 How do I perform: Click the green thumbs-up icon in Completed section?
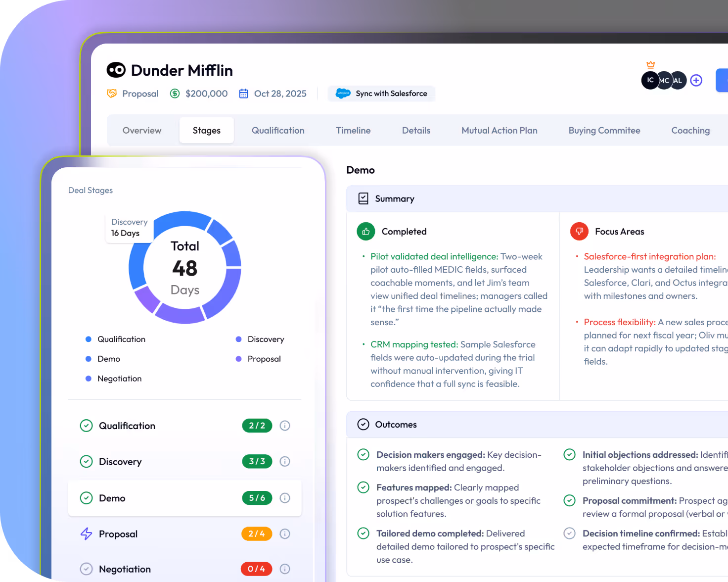[365, 231]
